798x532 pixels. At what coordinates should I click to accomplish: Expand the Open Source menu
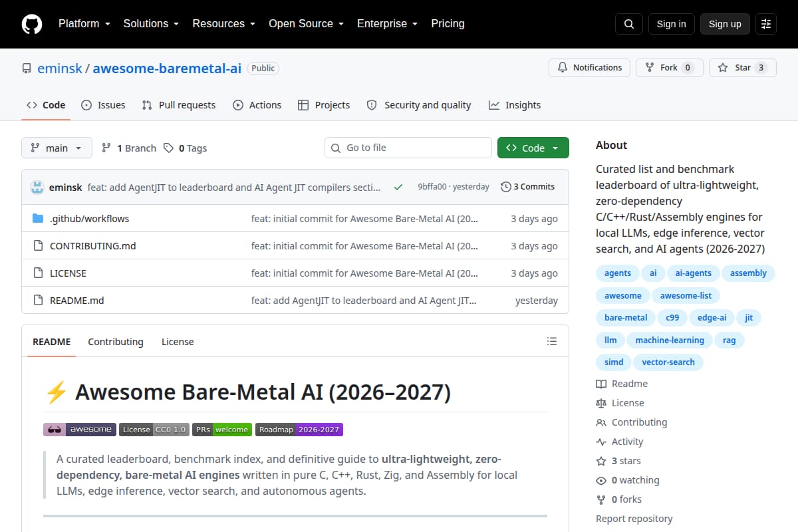(307, 24)
